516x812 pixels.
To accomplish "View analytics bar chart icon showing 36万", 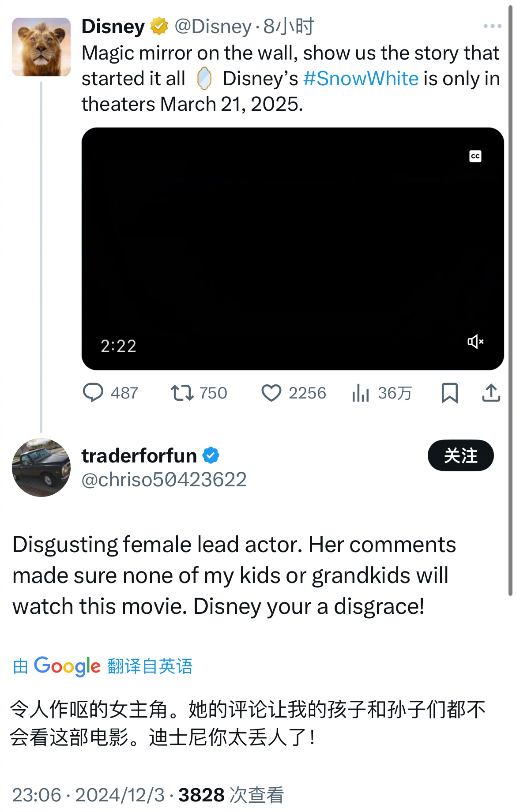I will click(361, 393).
